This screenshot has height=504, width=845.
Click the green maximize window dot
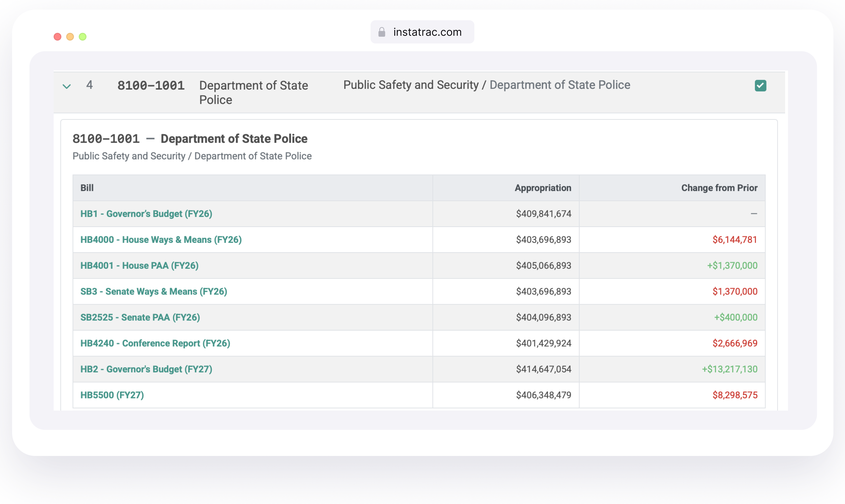[83, 37]
